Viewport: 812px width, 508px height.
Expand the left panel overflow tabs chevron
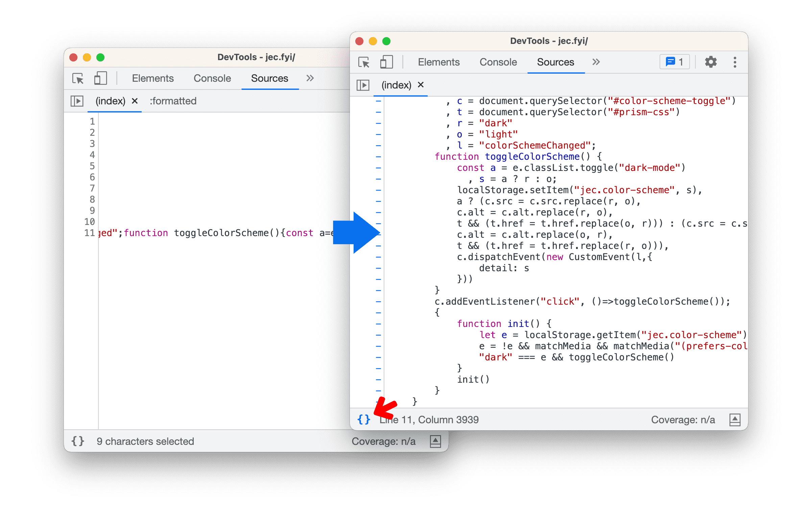coord(310,78)
